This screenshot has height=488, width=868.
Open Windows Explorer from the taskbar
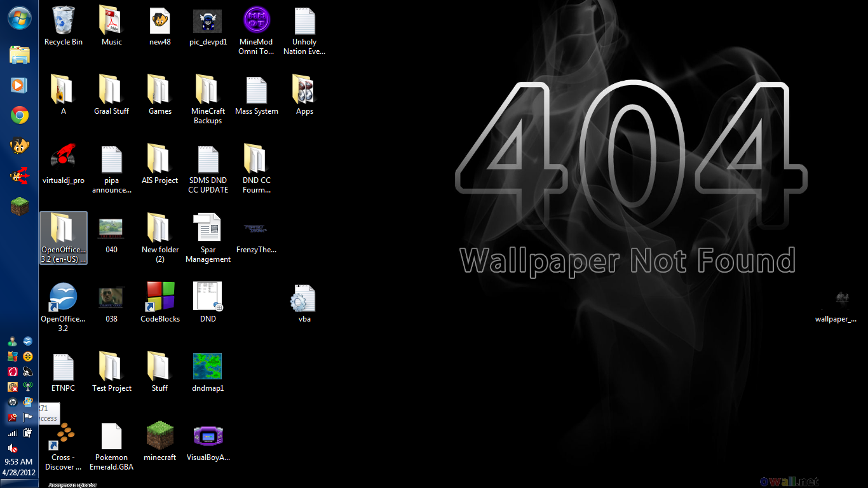click(x=19, y=55)
